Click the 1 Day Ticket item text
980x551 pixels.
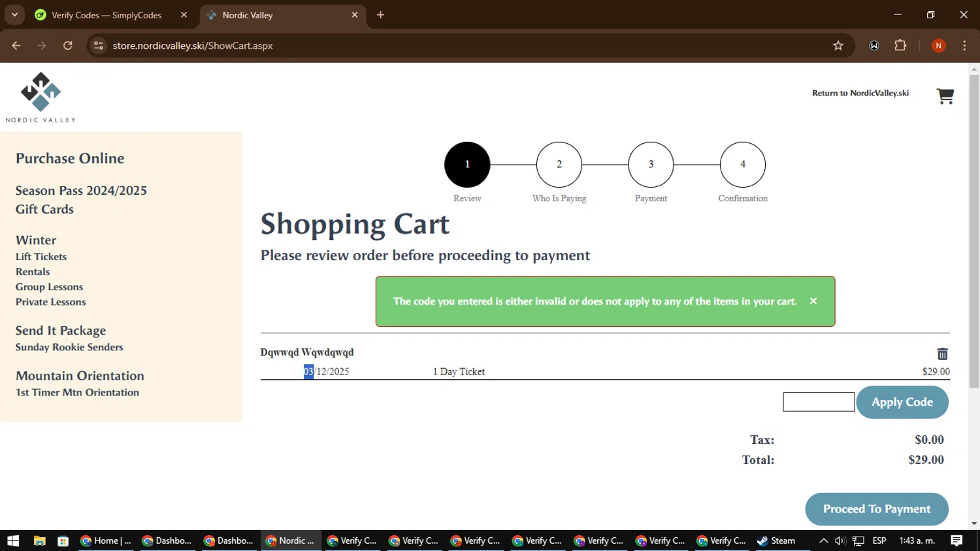coord(459,372)
